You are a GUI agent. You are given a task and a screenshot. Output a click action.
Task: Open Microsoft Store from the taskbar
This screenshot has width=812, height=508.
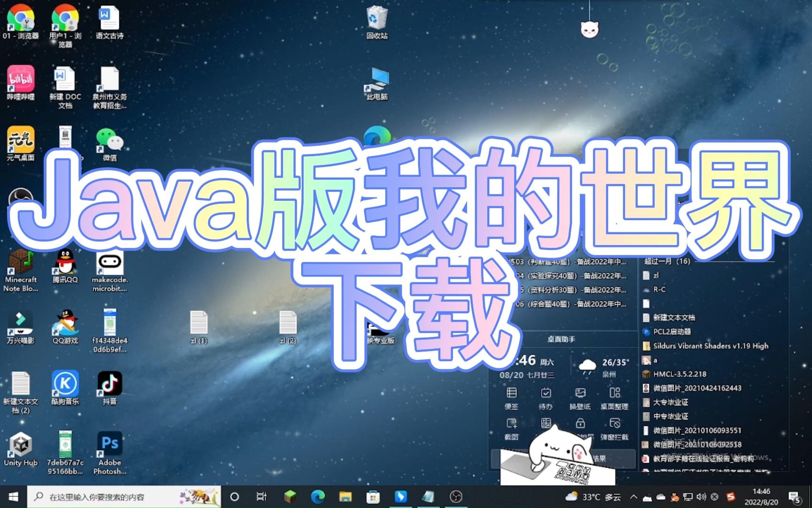click(x=373, y=497)
